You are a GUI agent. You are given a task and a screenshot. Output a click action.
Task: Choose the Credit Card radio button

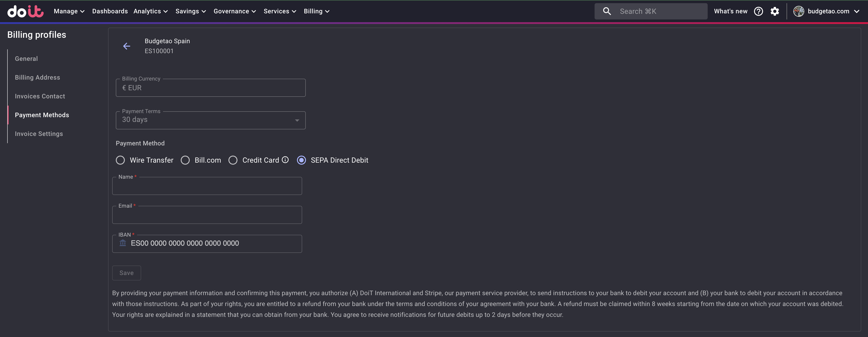233,160
